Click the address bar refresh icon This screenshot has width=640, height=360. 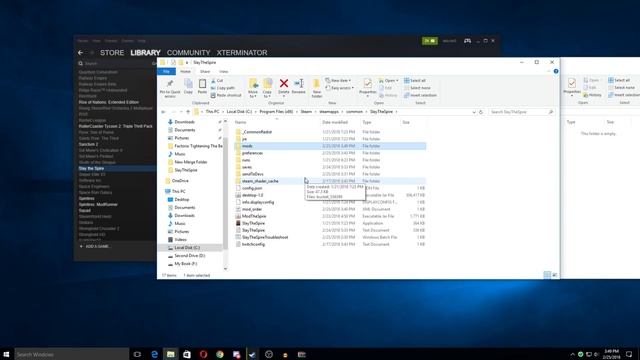pyautogui.click(x=481, y=112)
